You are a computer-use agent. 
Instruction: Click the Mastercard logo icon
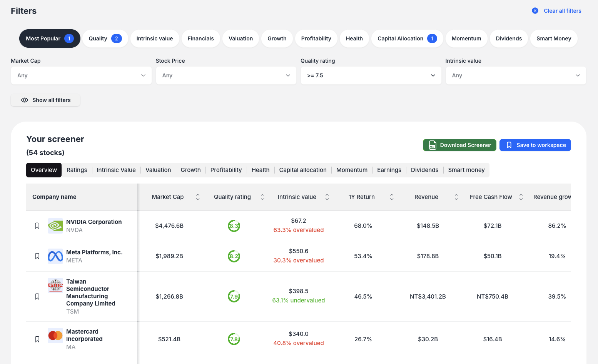pos(55,336)
